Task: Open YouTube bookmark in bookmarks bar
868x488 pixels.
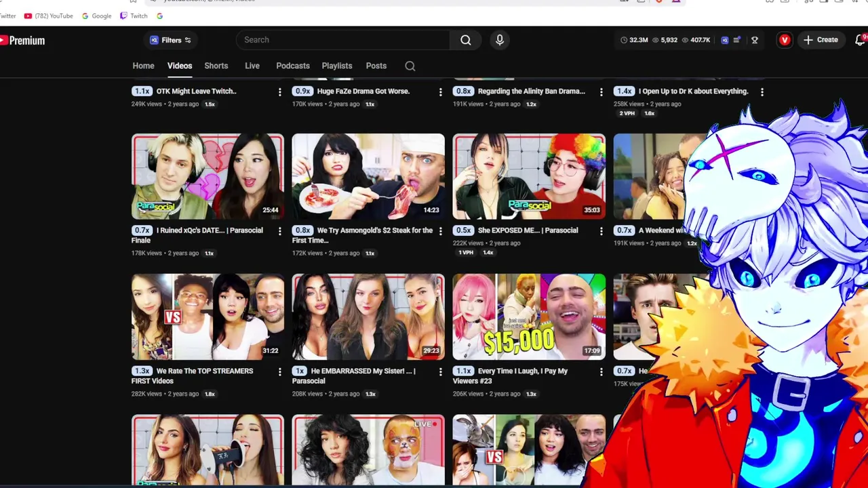Action: pyautogui.click(x=48, y=16)
